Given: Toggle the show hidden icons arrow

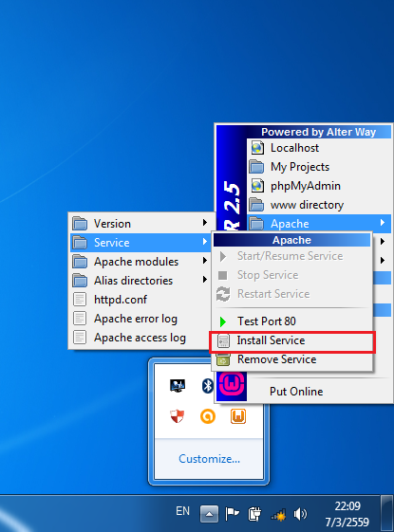Looking at the screenshot, I should [x=209, y=514].
